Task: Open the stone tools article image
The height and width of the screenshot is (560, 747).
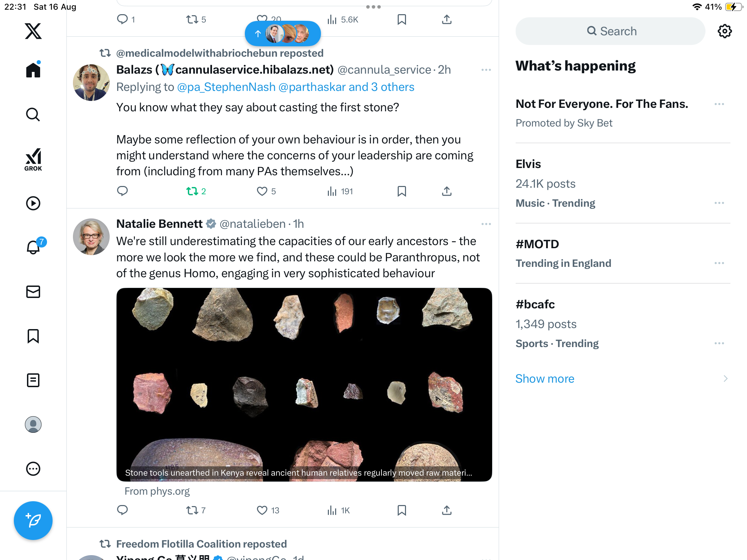Action: coord(304,384)
